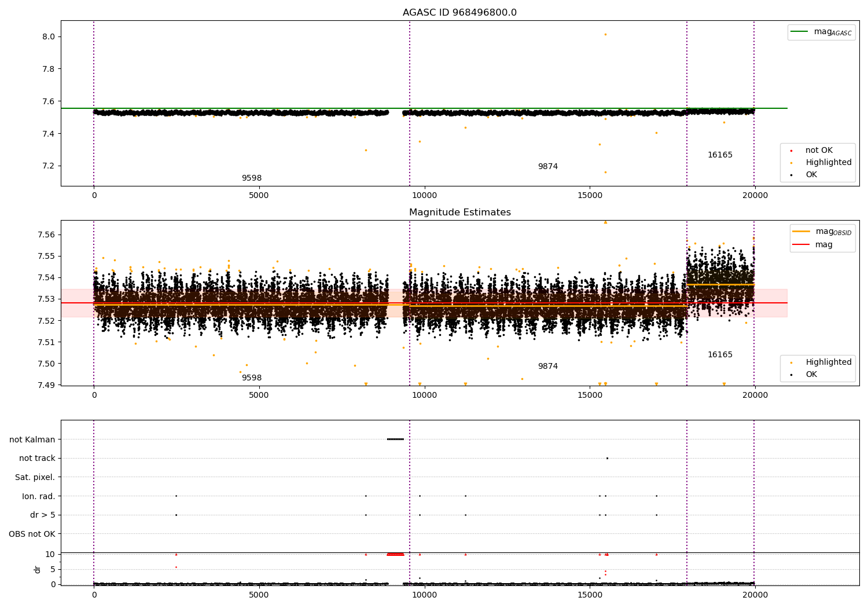Click the 'not Kalman' black data marker segment
This screenshot has width=868, height=608.
(x=395, y=439)
